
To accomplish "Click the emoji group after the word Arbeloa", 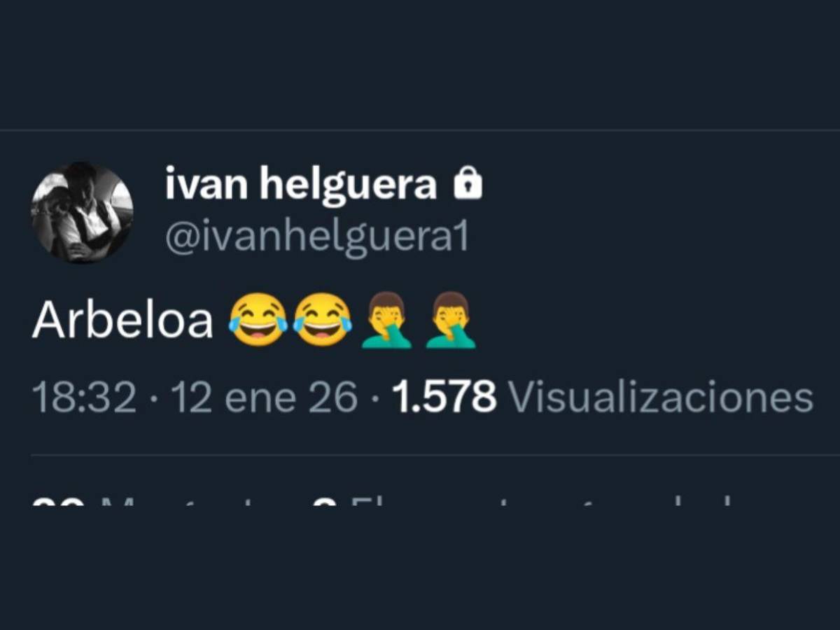I will (x=353, y=321).
